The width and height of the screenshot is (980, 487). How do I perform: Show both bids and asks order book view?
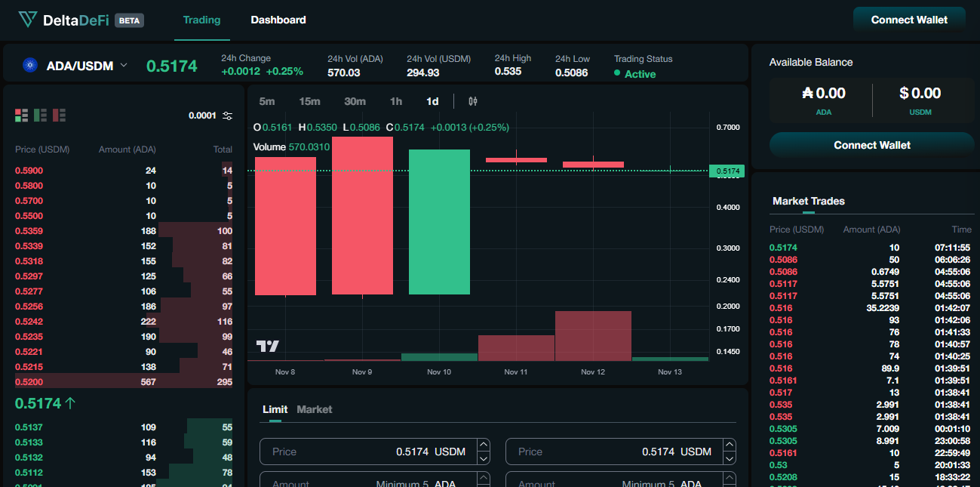click(22, 116)
